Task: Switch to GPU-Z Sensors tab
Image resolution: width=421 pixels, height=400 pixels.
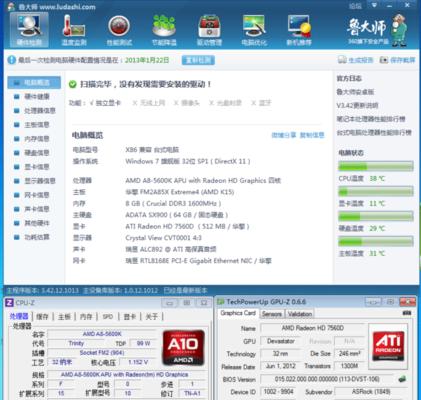Action: click(272, 314)
